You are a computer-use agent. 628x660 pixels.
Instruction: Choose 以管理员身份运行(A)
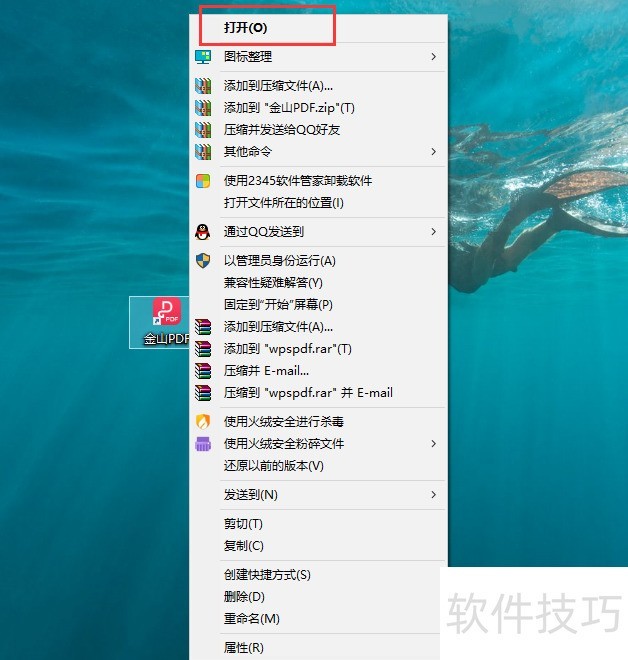[x=279, y=261]
